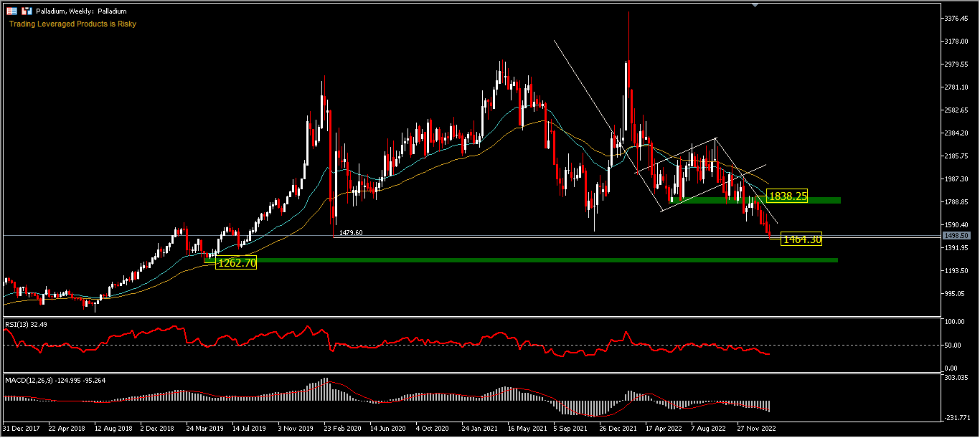
Task: Click the red and blue grid icon
Action: tap(12, 11)
